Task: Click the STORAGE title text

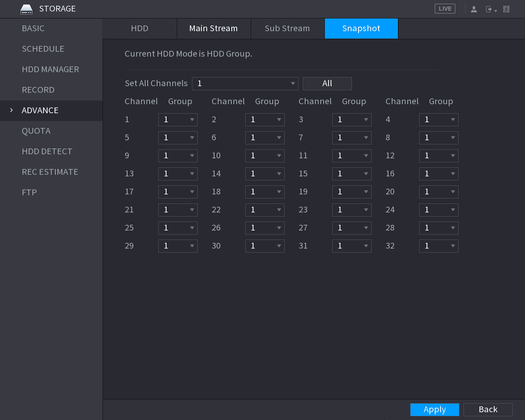Action: click(57, 9)
